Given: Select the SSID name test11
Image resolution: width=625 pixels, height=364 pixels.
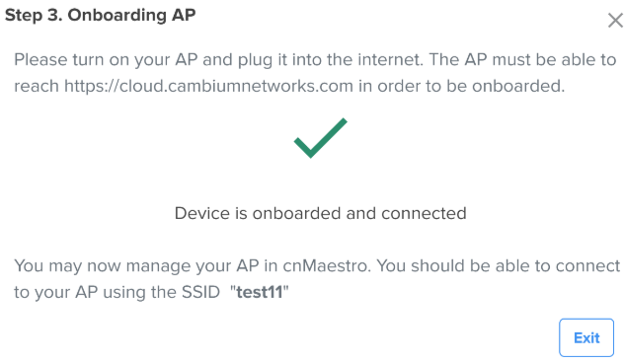Looking at the screenshot, I should tap(260, 292).
